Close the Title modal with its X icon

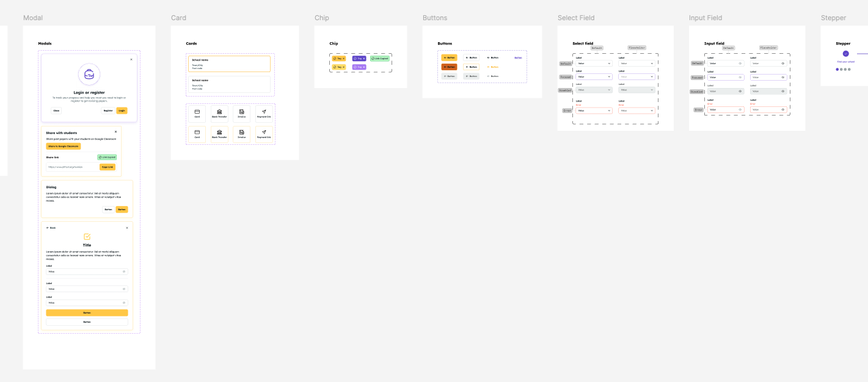click(x=127, y=228)
